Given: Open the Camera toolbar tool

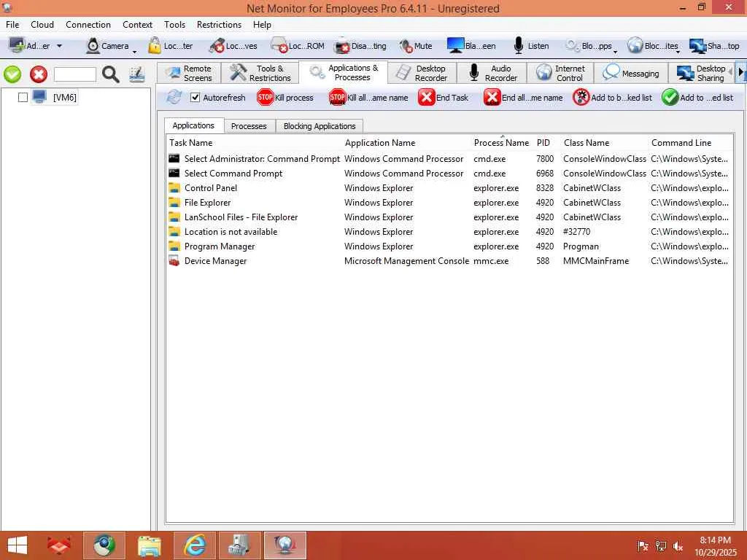Looking at the screenshot, I should pos(93,46).
